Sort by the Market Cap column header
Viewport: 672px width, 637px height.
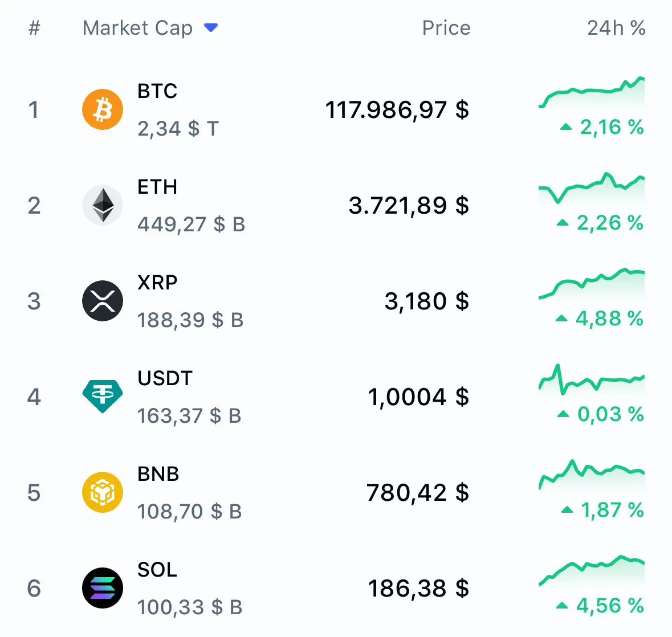(137, 28)
